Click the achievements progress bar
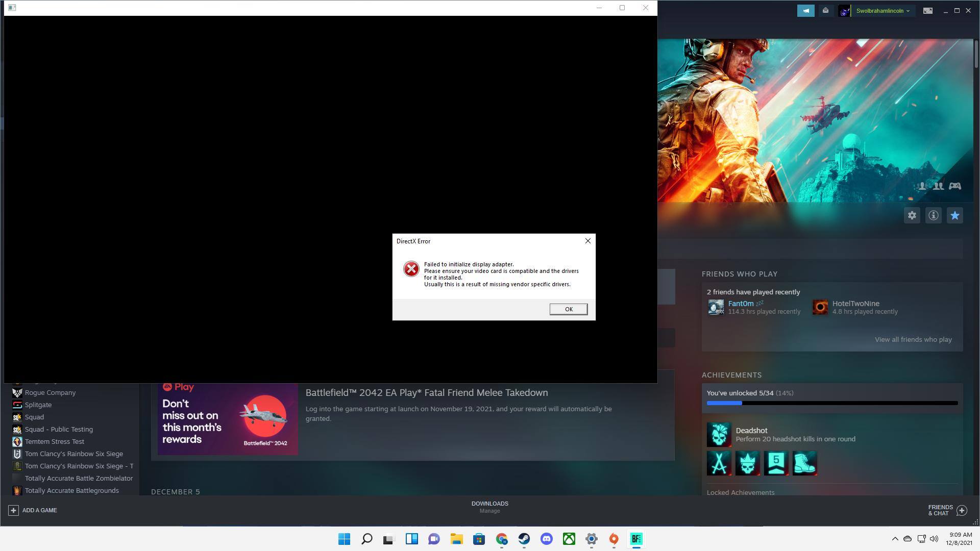This screenshot has width=980, height=551. [832, 404]
